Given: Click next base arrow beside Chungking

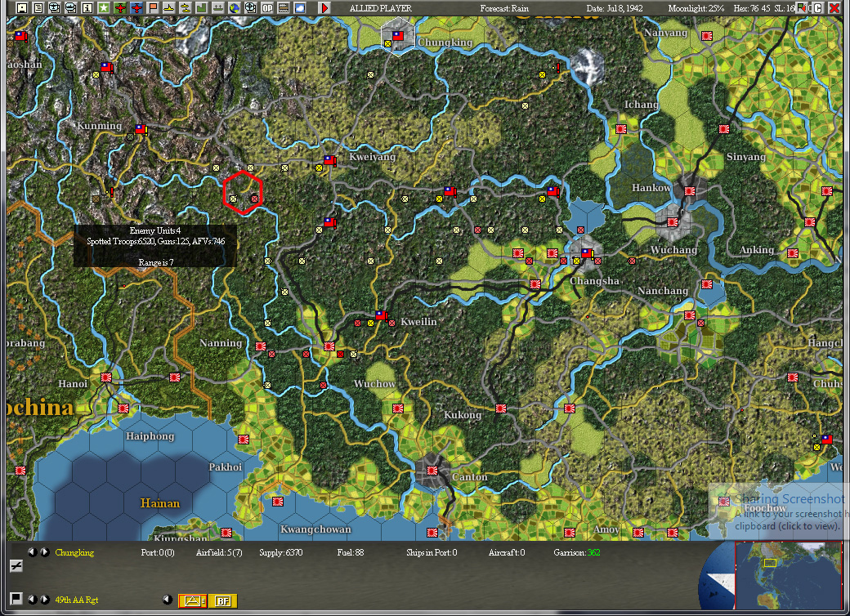Looking at the screenshot, I should 45,552.
